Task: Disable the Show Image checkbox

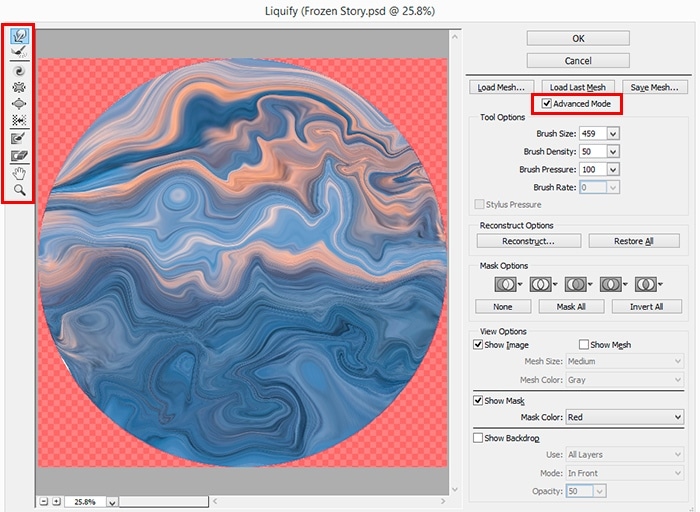Action: tap(478, 345)
